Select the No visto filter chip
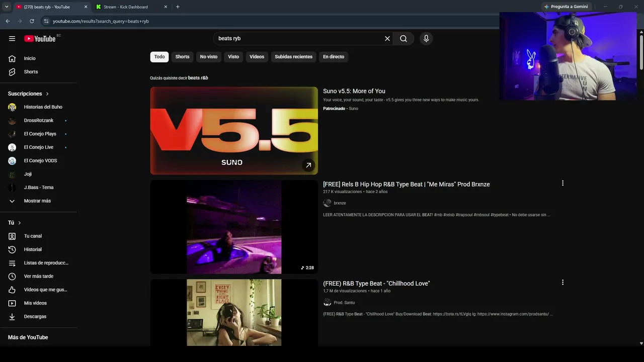This screenshot has height=362, width=644. pyautogui.click(x=209, y=57)
